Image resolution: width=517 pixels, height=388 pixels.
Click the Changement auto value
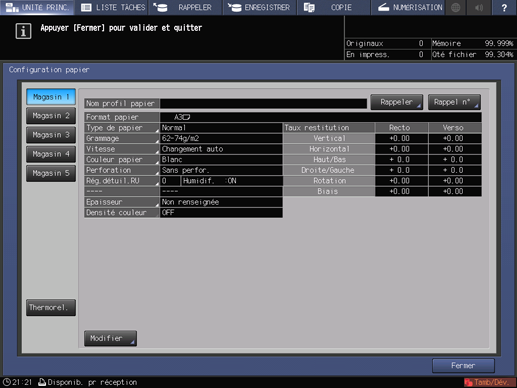point(221,149)
